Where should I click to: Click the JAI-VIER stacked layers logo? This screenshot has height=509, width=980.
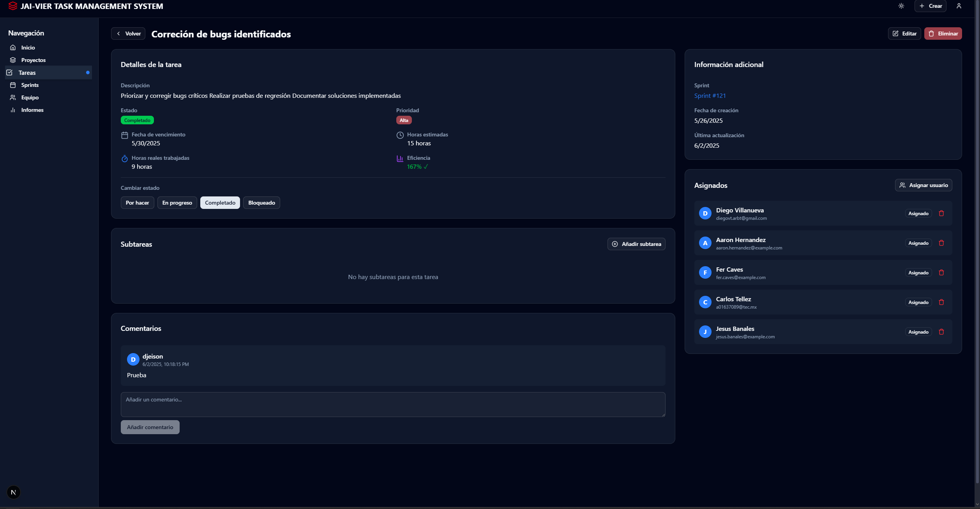click(x=13, y=6)
